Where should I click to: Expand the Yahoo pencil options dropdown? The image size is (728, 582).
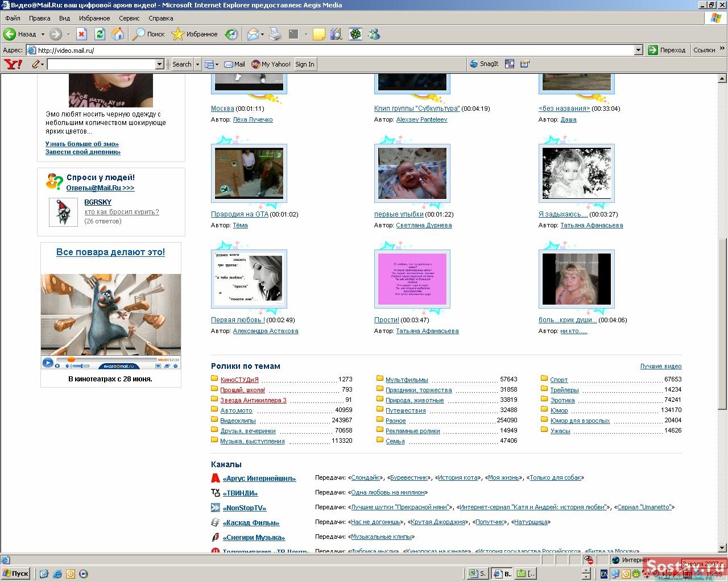[42, 64]
